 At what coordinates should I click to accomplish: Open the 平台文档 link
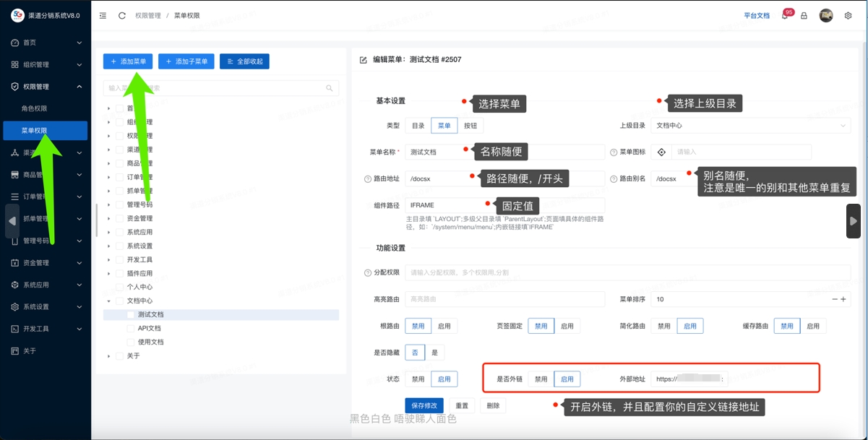click(757, 15)
